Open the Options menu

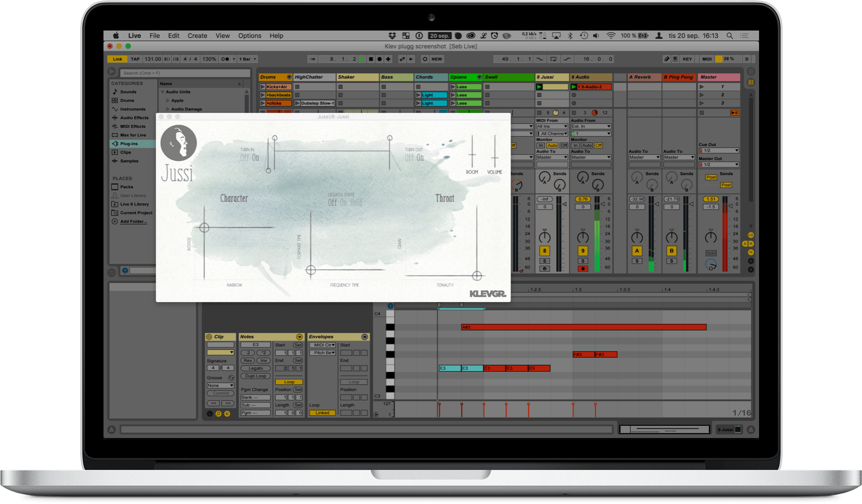[x=250, y=36]
